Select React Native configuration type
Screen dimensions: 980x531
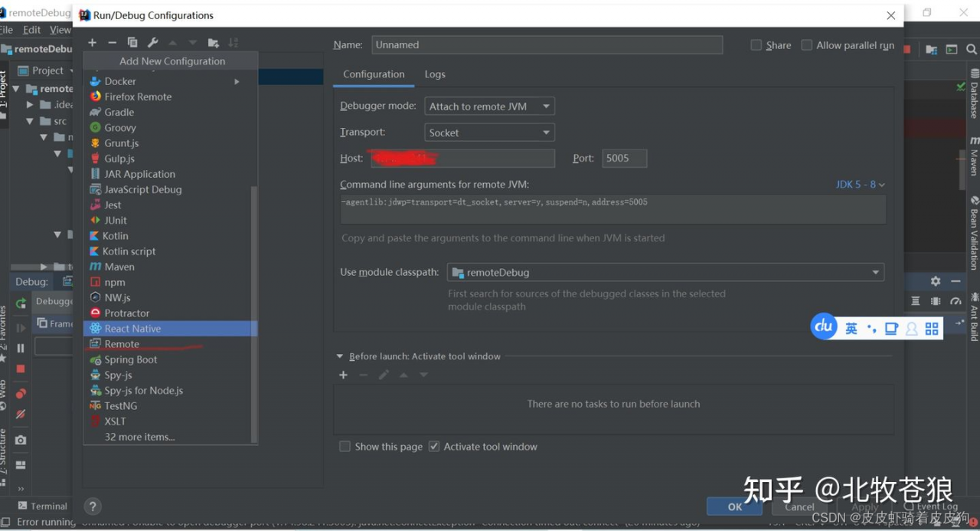tap(170, 328)
